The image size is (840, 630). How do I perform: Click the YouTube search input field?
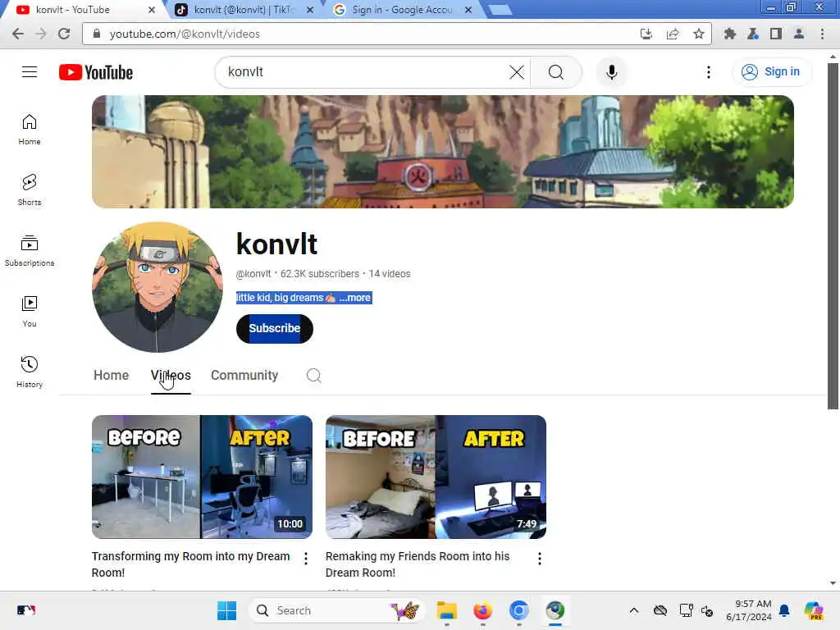[367, 72]
